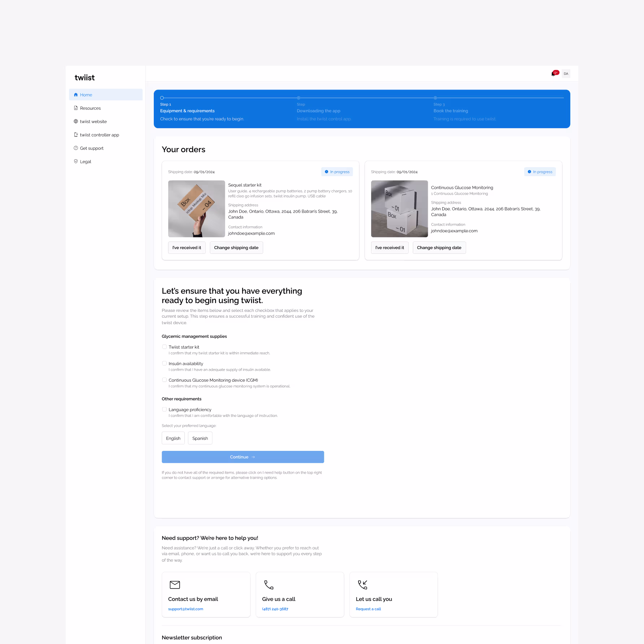Check the Continuous Glucose Monitoring device box

click(164, 380)
